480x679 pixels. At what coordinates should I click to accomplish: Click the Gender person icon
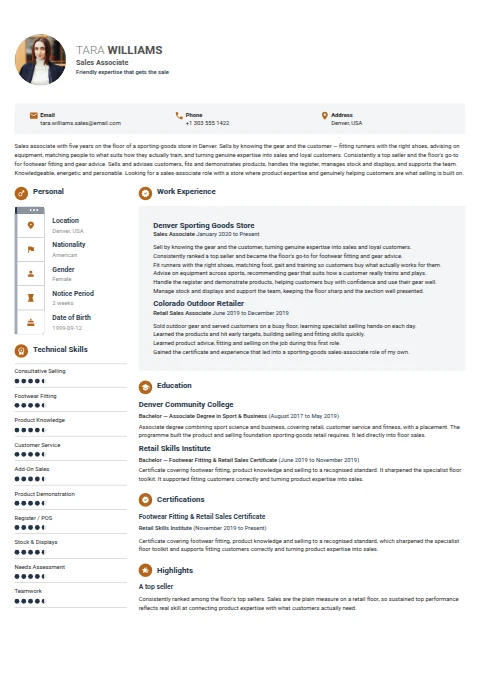point(31,274)
